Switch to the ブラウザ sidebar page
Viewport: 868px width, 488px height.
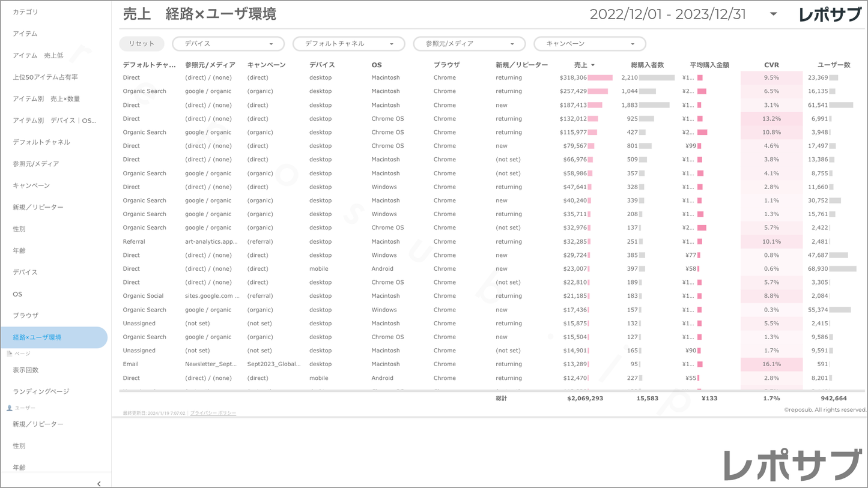(25, 315)
